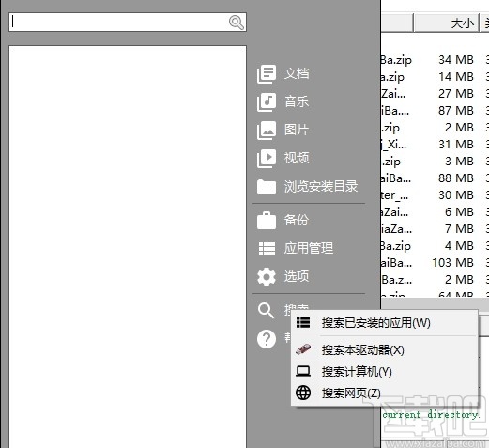
Task: Click the empty results list panel
Action: point(128,247)
